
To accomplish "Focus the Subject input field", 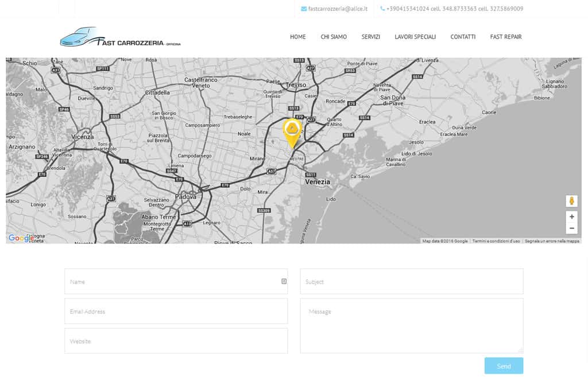I will click(411, 281).
